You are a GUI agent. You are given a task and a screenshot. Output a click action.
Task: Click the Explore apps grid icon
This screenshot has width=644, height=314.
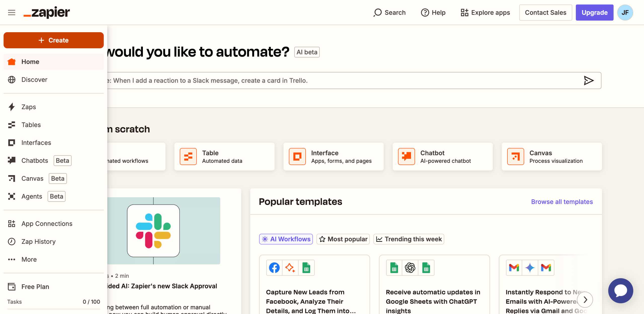point(464,13)
